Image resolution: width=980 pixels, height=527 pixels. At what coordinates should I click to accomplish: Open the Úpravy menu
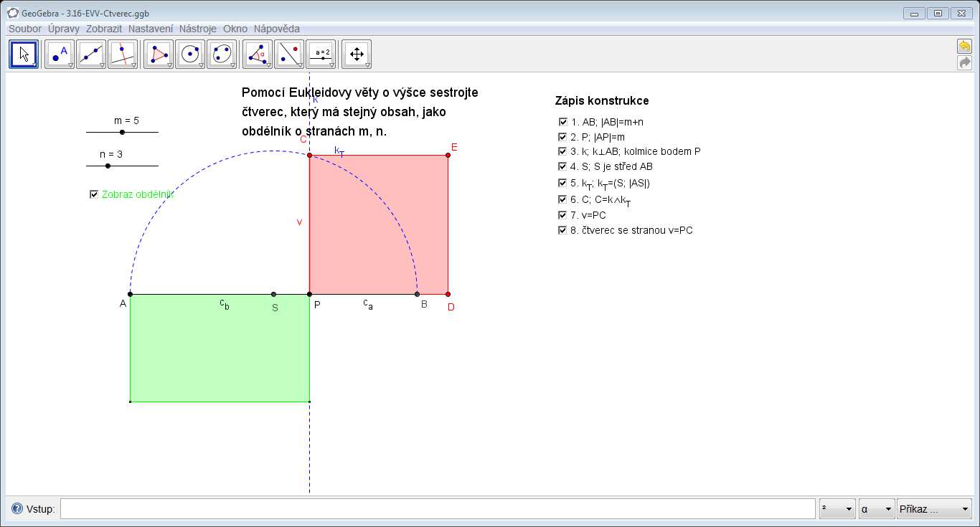[x=64, y=29]
